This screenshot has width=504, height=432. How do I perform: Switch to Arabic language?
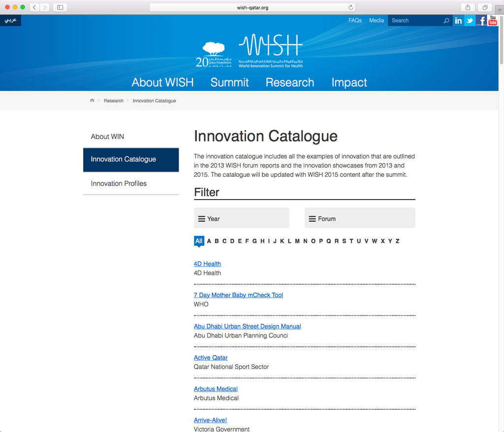pyautogui.click(x=11, y=20)
